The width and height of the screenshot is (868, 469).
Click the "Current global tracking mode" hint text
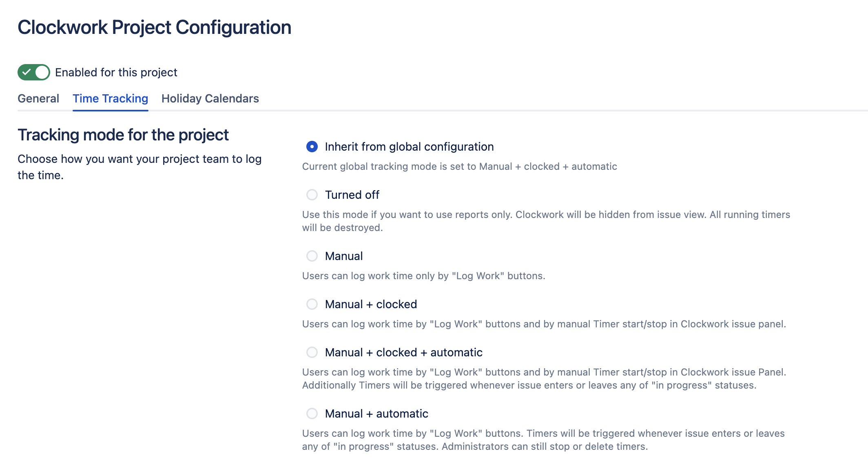pyautogui.click(x=459, y=167)
